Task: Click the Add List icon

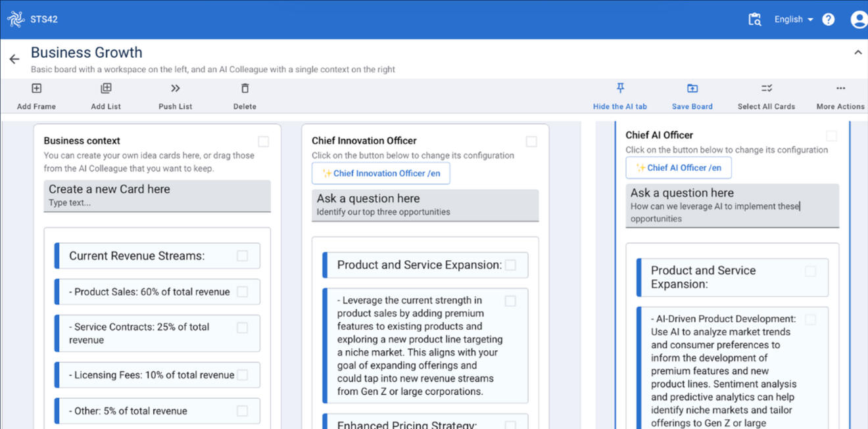Action: pos(106,89)
